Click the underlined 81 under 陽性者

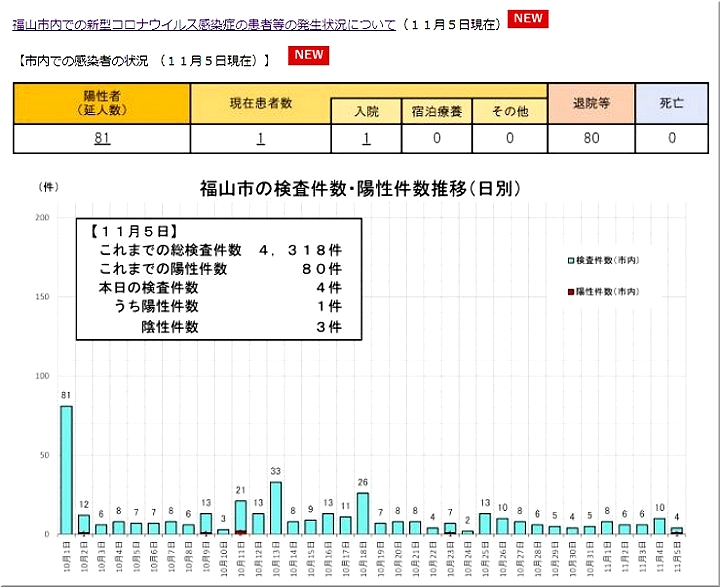tap(101, 139)
